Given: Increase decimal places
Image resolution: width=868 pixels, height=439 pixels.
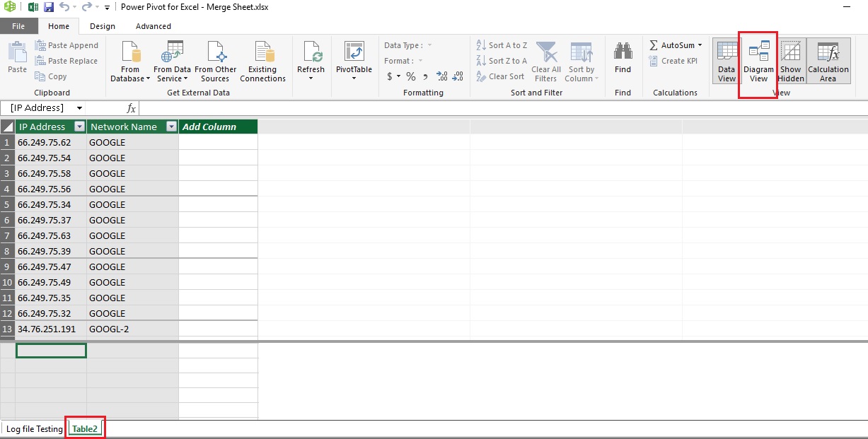Looking at the screenshot, I should [442, 76].
